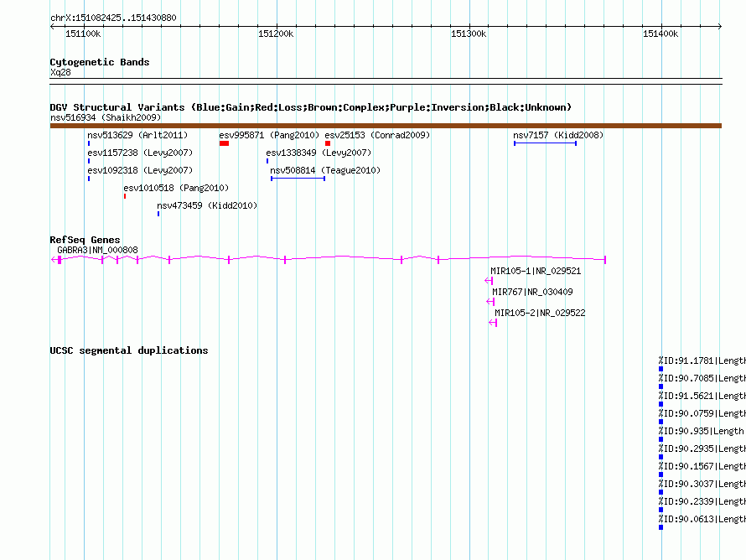Select segmental duplication %ID:90.1567

[x=702, y=466]
